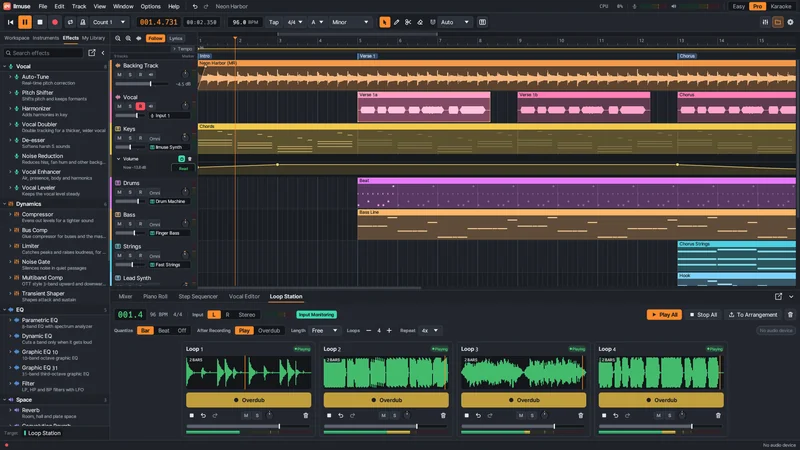Collapse the effects sidebar with left chevron
Image resolution: width=800 pixels, height=450 pixels.
pyautogui.click(x=103, y=53)
